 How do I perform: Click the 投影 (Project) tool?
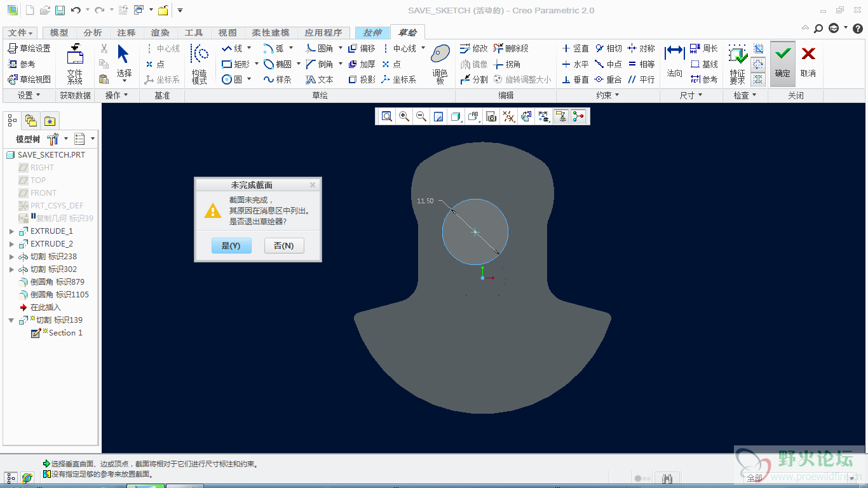[x=362, y=79]
